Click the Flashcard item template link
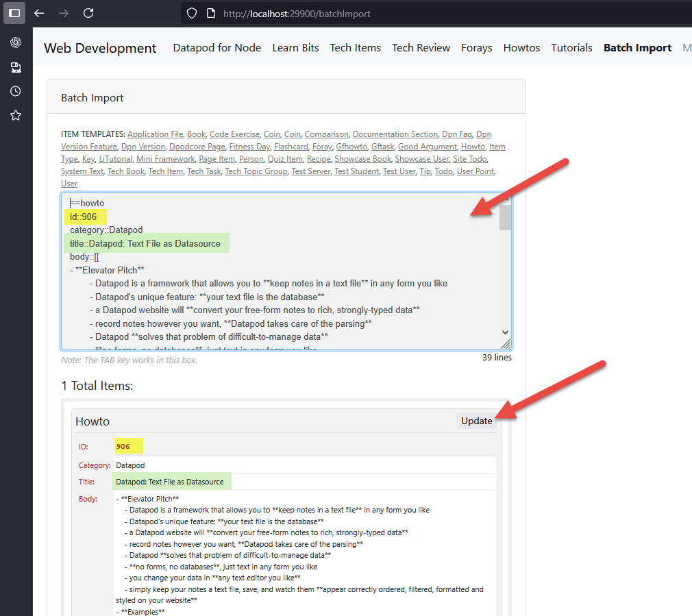692x616 pixels. click(x=291, y=147)
